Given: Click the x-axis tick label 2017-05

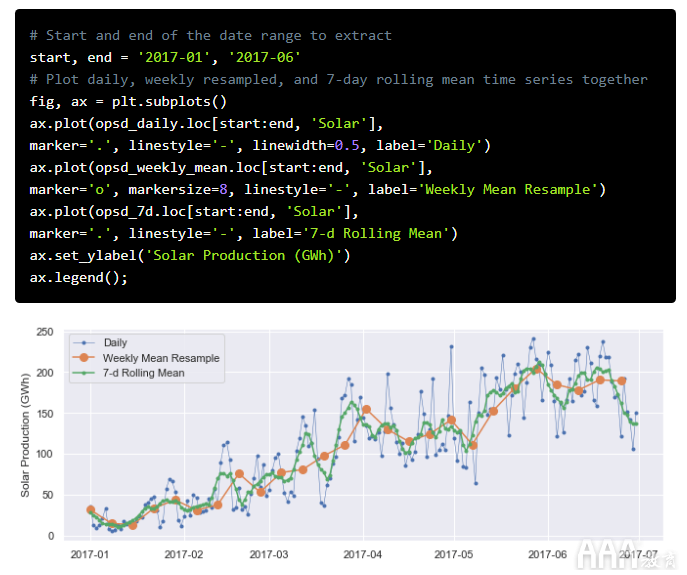Looking at the screenshot, I should tap(453, 554).
